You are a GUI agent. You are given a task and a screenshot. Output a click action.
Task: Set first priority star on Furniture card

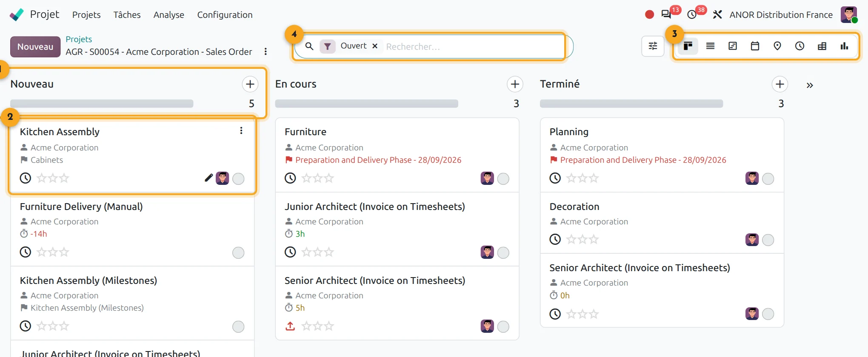[306, 178]
